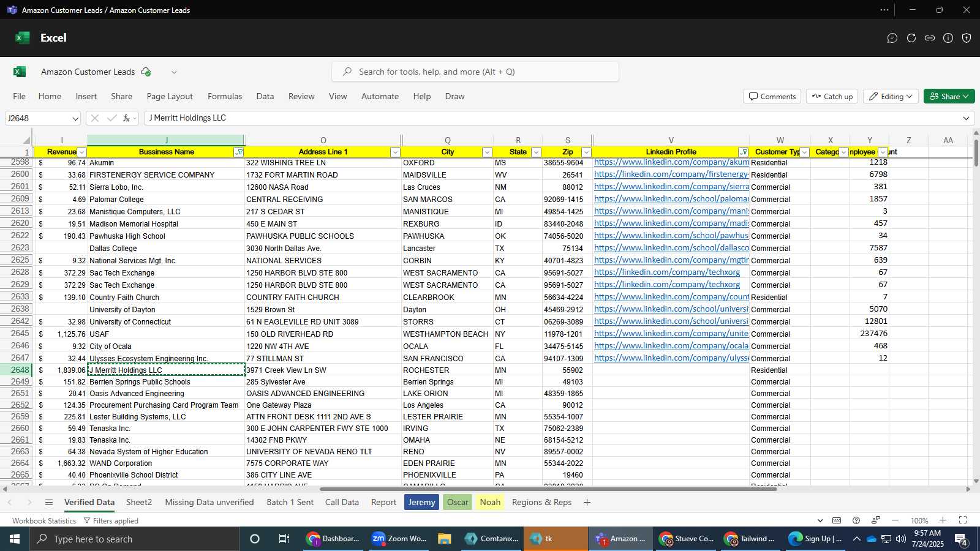Switch to the Jeremy sheet tab
The image size is (980, 551).
point(421,502)
